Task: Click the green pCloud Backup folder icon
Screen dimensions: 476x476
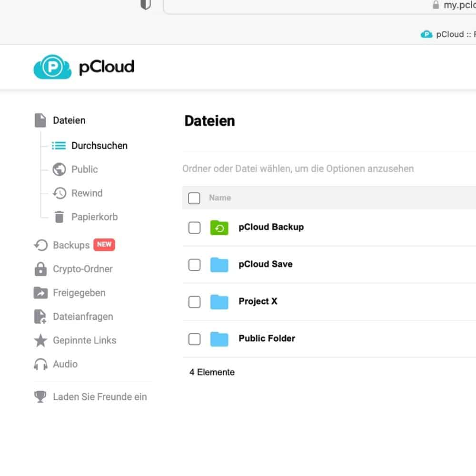Action: point(219,228)
